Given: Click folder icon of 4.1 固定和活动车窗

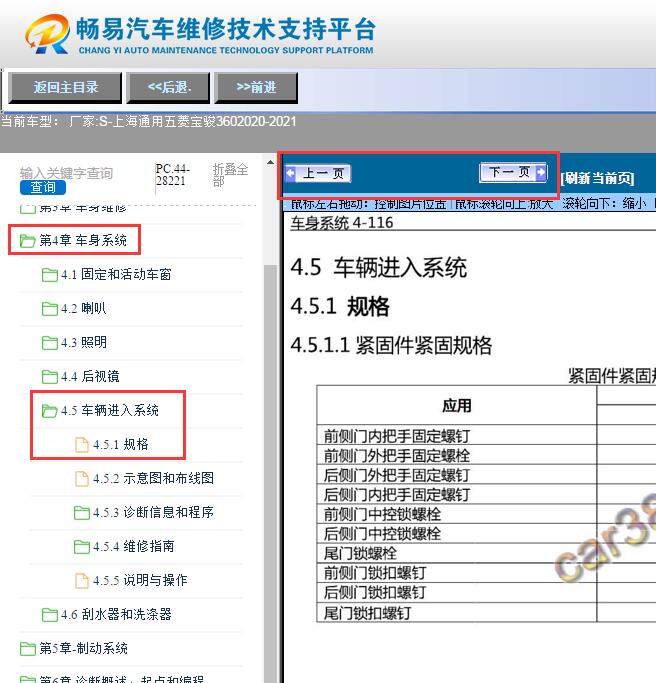Looking at the screenshot, I should click(x=50, y=275).
